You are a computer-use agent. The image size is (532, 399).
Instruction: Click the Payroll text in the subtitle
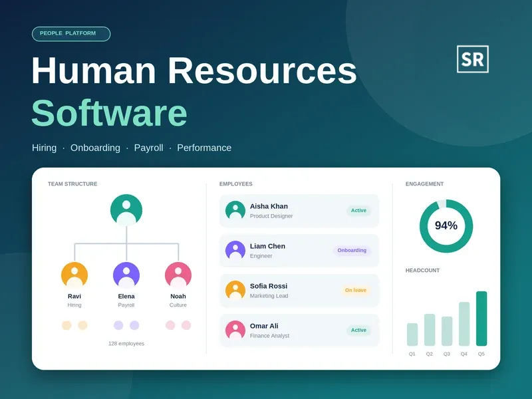pyautogui.click(x=148, y=148)
